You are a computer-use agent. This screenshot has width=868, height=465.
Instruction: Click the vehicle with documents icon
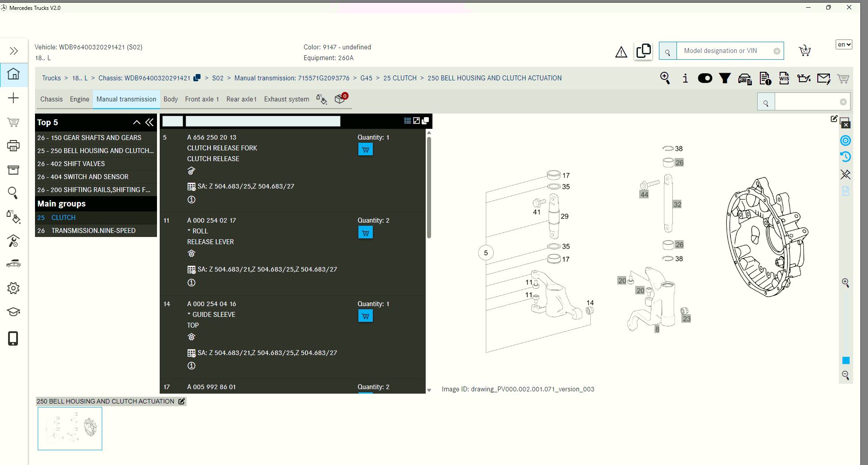click(x=745, y=78)
